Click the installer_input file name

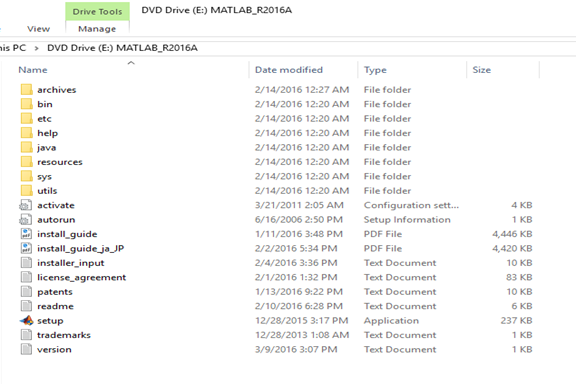click(71, 263)
